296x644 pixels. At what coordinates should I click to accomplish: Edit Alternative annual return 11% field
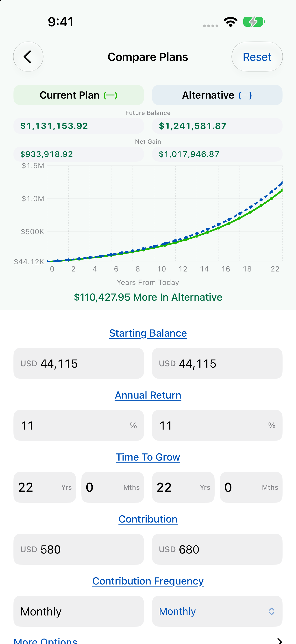[217, 425]
